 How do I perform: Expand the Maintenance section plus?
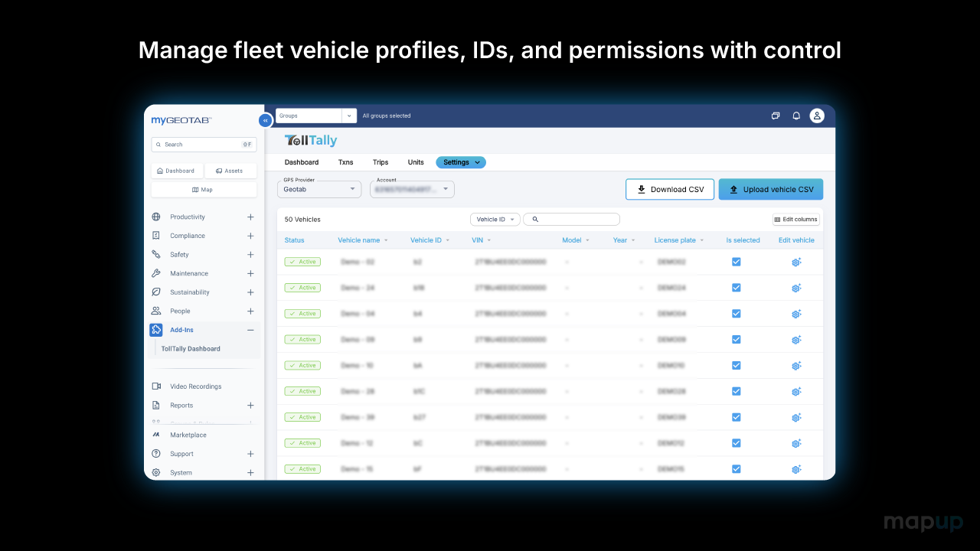[250, 273]
